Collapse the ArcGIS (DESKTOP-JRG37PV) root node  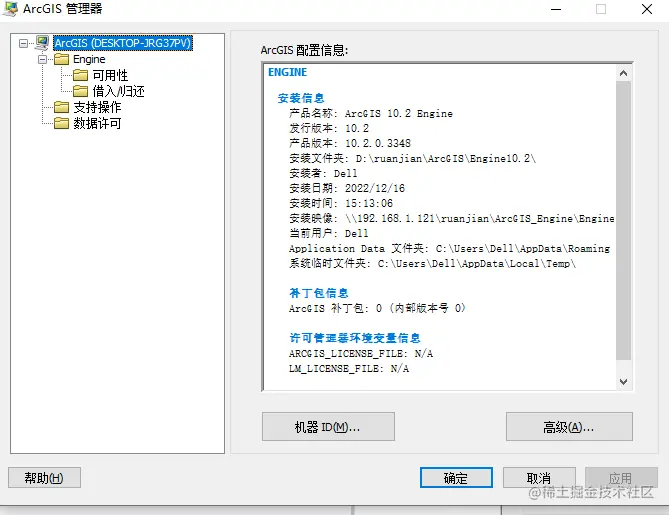[x=23, y=43]
